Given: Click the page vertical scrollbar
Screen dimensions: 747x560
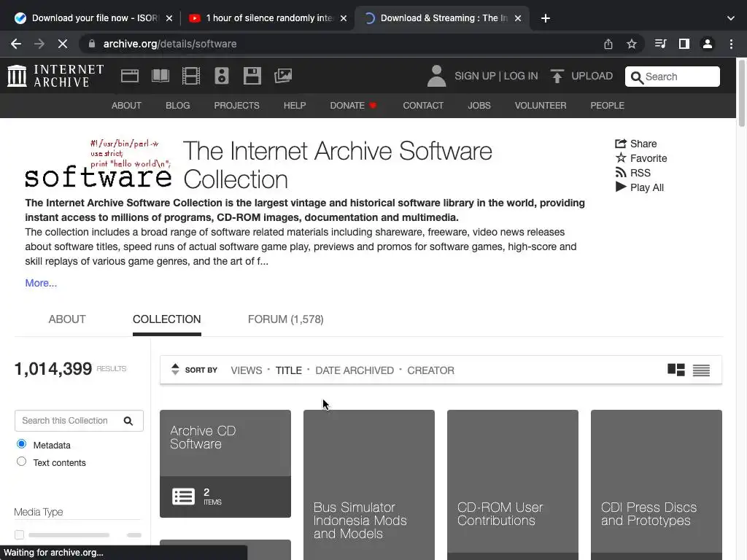Looking at the screenshot, I should tap(741, 93).
